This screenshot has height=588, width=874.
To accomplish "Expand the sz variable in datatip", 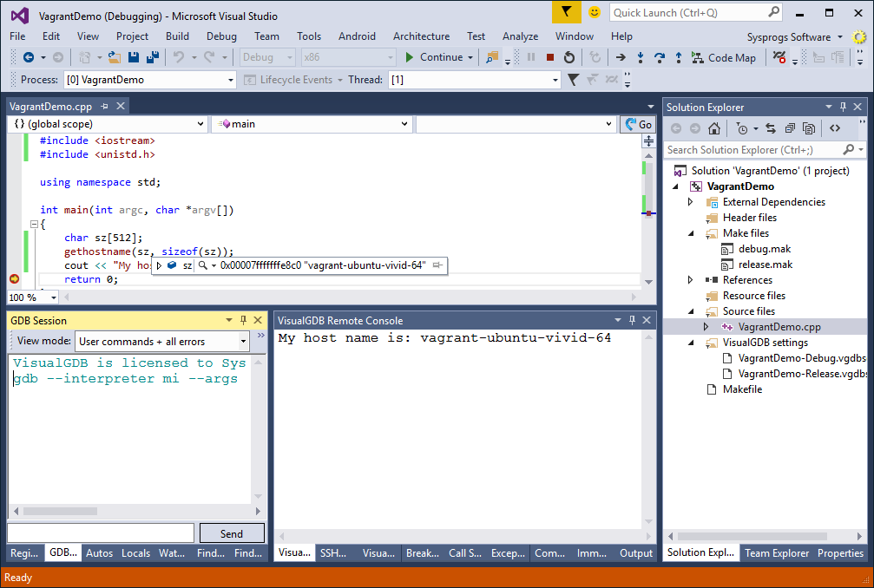I will click(160, 265).
